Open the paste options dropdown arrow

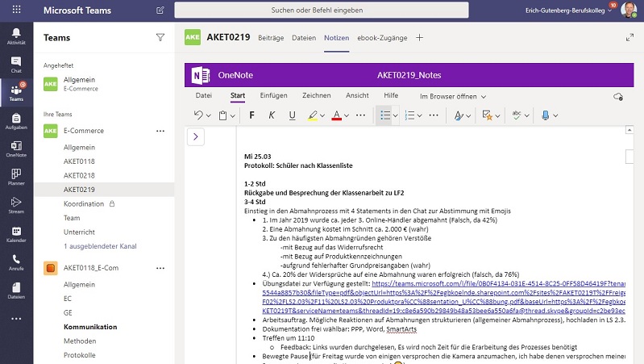(x=232, y=116)
